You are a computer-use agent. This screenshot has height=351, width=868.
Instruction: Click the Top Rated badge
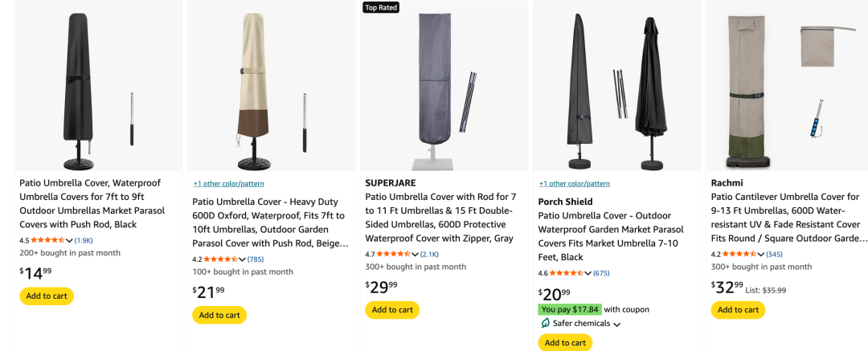point(381,7)
